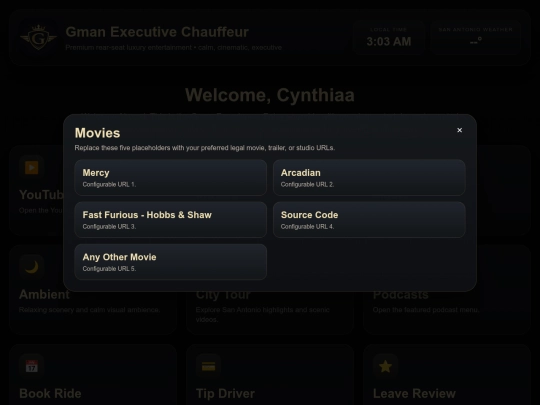The image size is (540, 405).
Task: Click the YouTube play icon behind dialog
Action: click(32, 168)
